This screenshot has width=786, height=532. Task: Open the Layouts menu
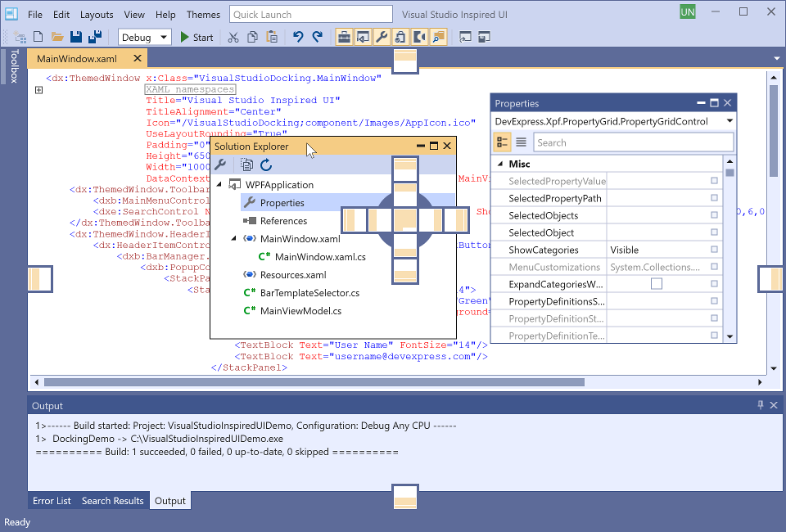pos(97,15)
